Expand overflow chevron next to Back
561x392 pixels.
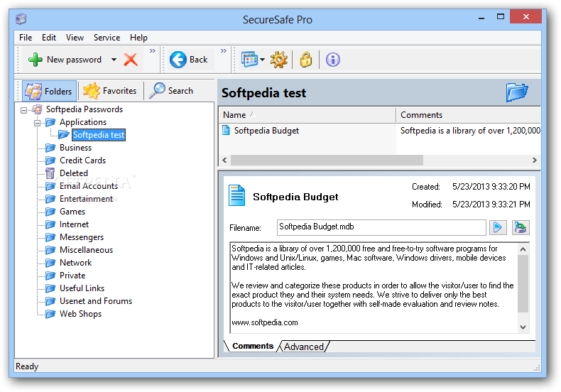click(x=224, y=51)
